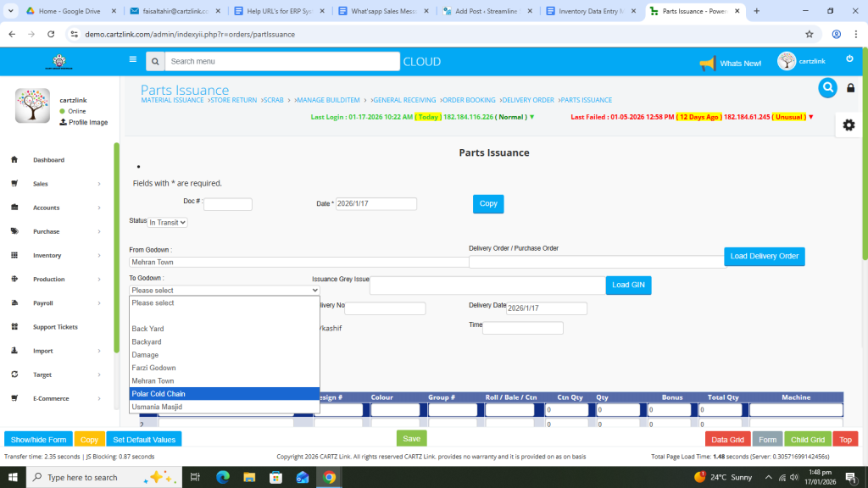Open the settings gear icon
Screen dimensions: 868x488
(849, 125)
